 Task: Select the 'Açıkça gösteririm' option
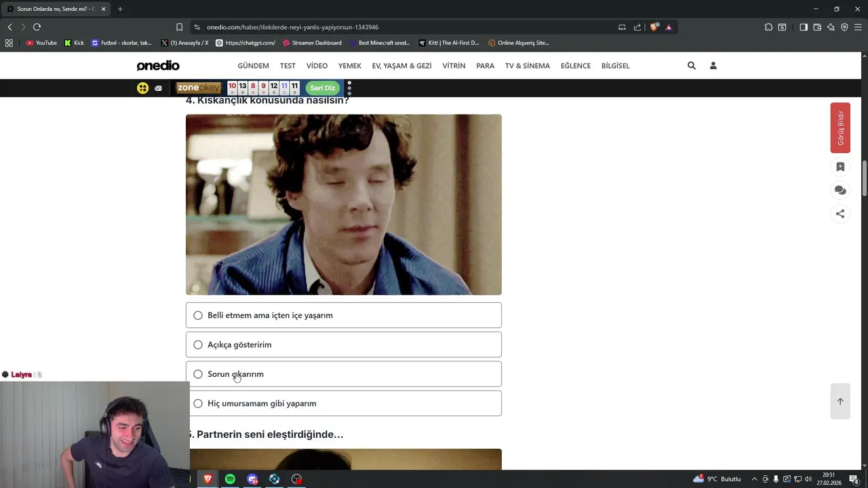tap(344, 344)
